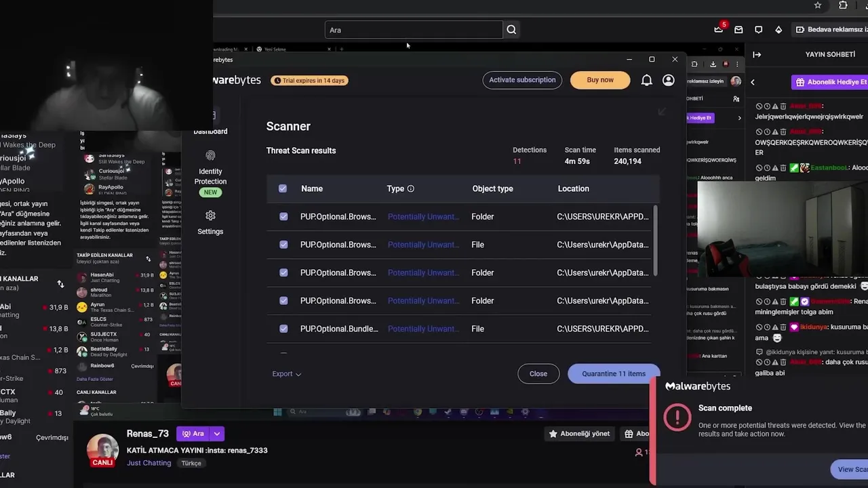This screenshot has height=488, width=868.
Task: Click the info icon beside Type column
Action: [x=410, y=188]
